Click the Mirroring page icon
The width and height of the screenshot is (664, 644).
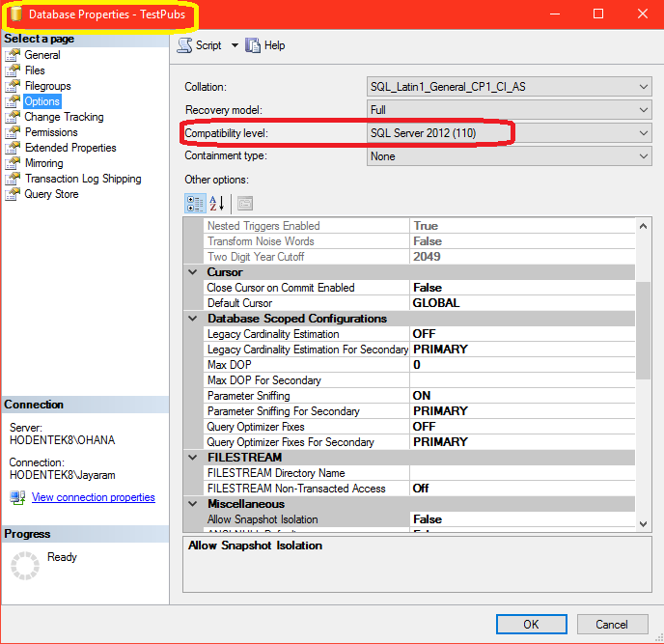(13, 163)
